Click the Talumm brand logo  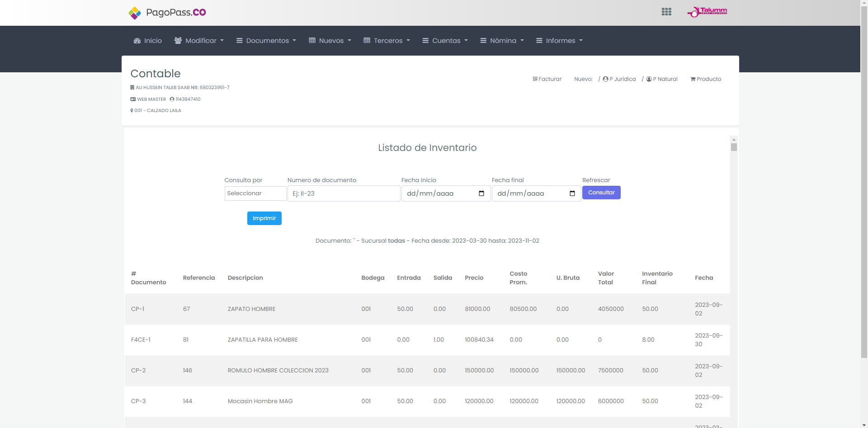point(707,12)
